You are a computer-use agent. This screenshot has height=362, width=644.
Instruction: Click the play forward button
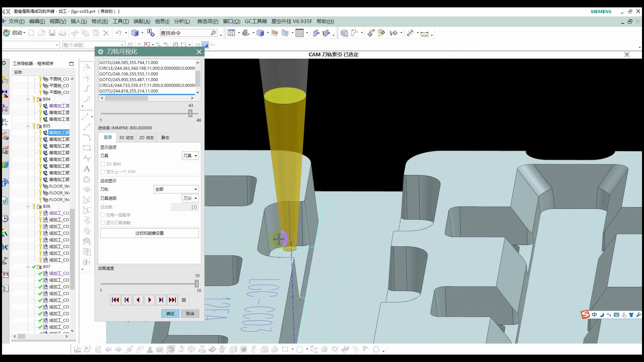point(150,300)
